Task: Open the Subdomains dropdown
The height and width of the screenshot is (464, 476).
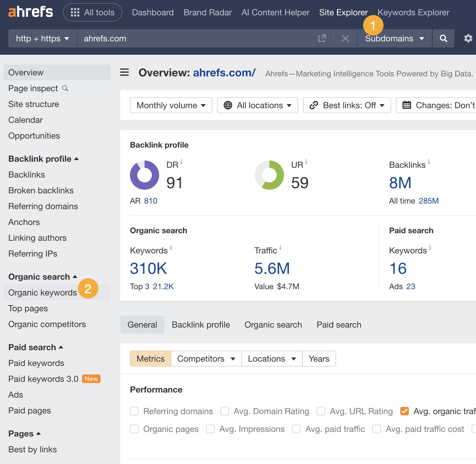Action: tap(394, 38)
